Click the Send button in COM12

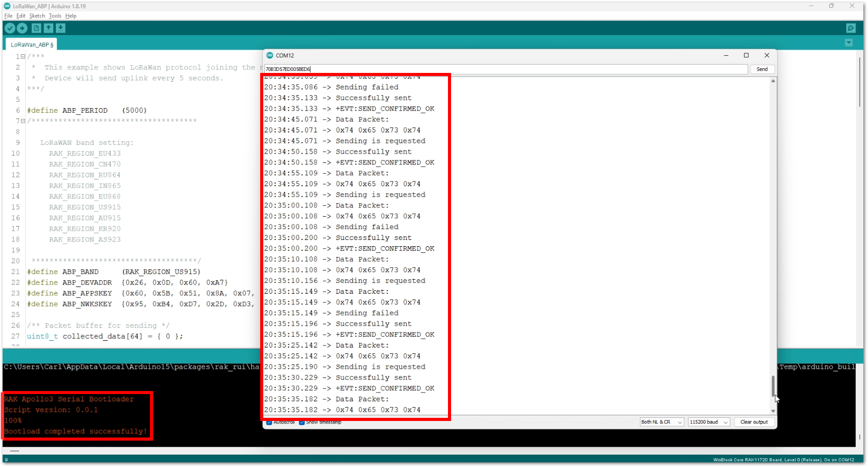pyautogui.click(x=762, y=69)
